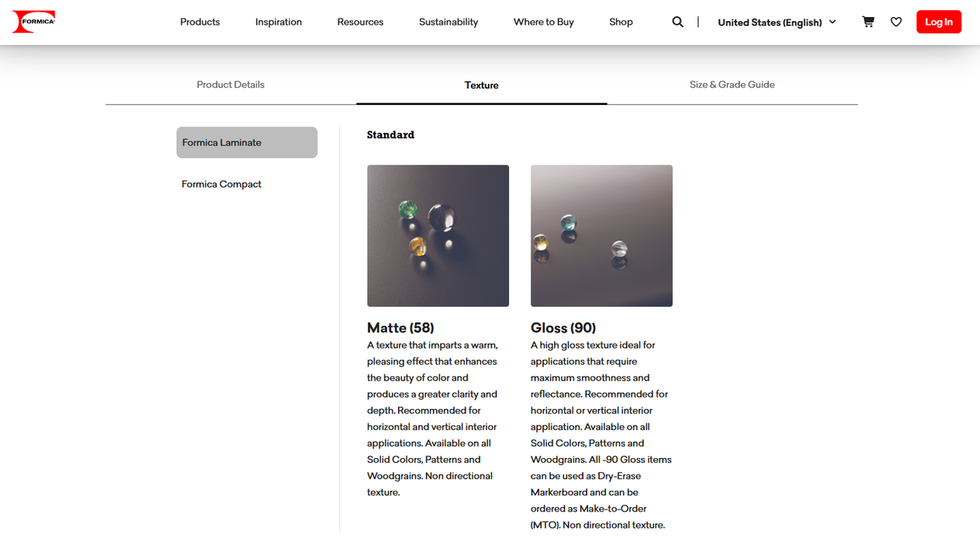Screen dimensions: 980x559
Task: Open the shopping cart icon
Action: click(868, 22)
